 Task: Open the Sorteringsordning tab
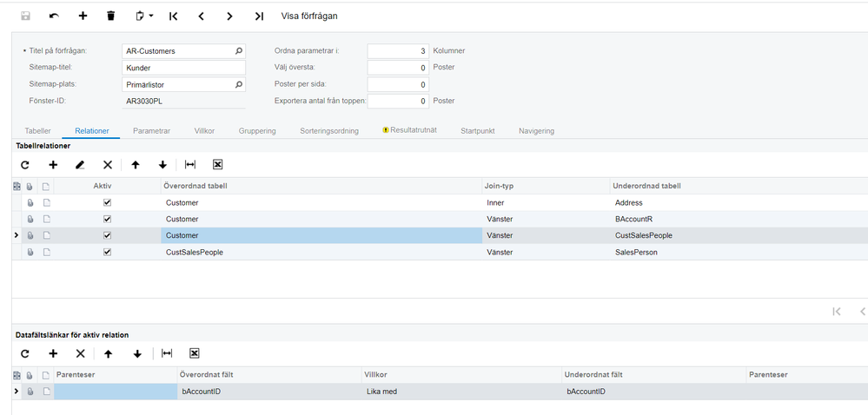tap(329, 130)
